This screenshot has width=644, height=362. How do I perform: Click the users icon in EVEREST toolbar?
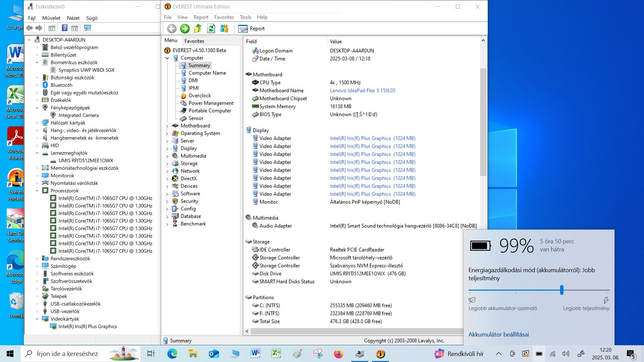224,29
